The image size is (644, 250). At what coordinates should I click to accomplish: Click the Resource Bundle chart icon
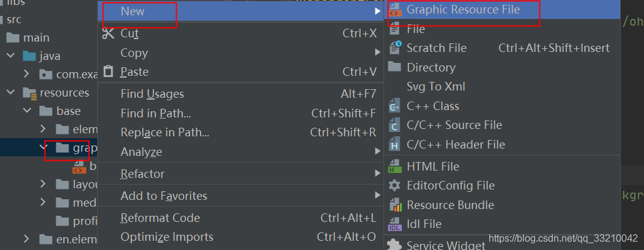394,205
